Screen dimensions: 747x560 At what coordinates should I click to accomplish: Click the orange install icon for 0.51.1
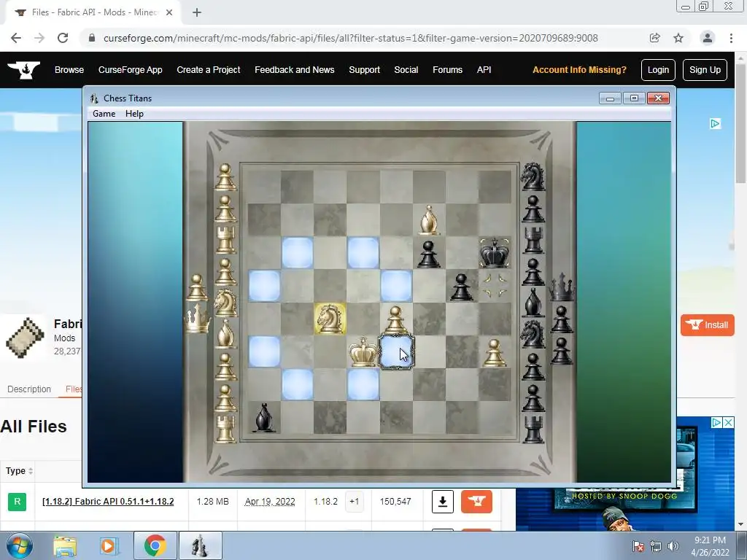[476, 502]
